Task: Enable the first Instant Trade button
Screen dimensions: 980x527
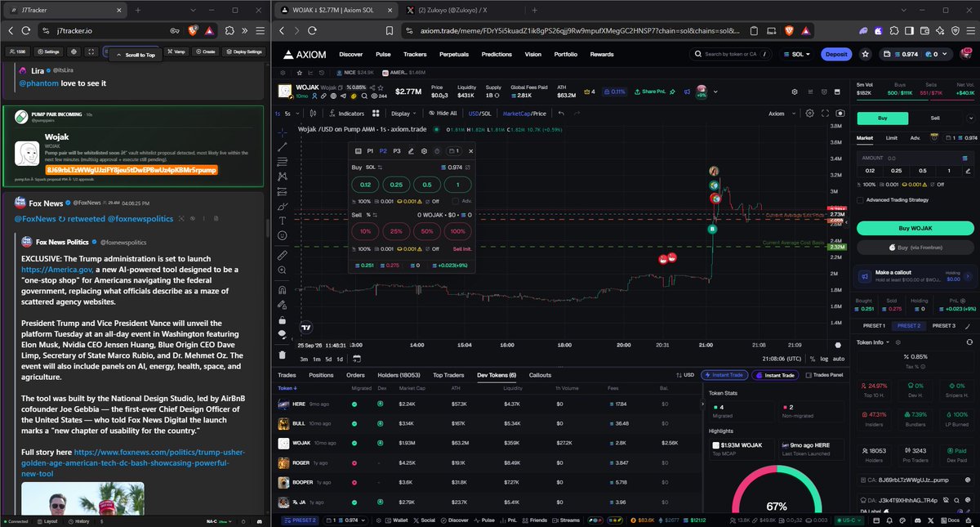Action: [x=724, y=375]
